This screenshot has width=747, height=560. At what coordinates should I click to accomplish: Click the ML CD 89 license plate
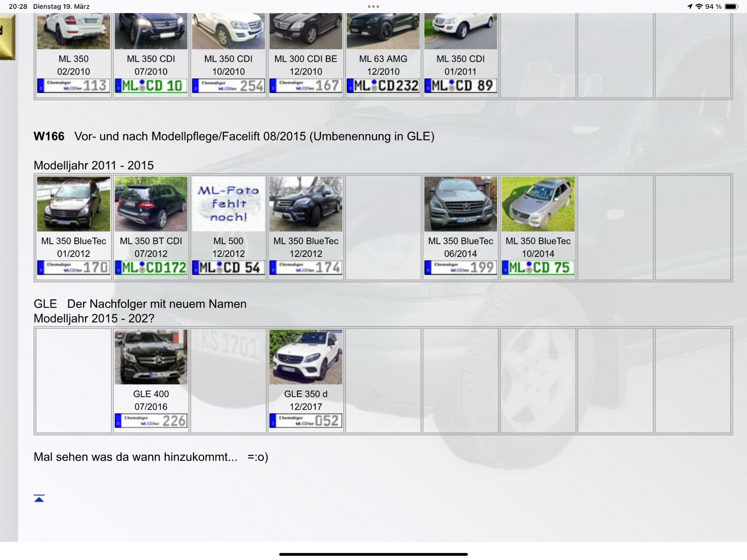[460, 86]
